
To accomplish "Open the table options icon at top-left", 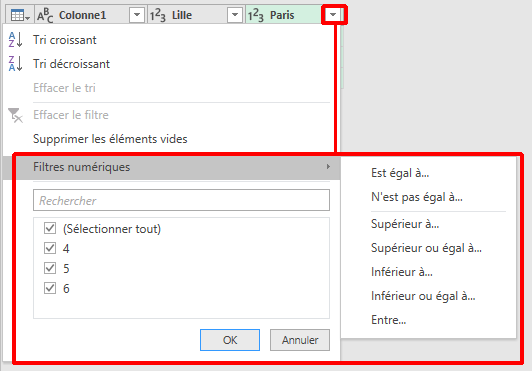I will tap(20, 16).
